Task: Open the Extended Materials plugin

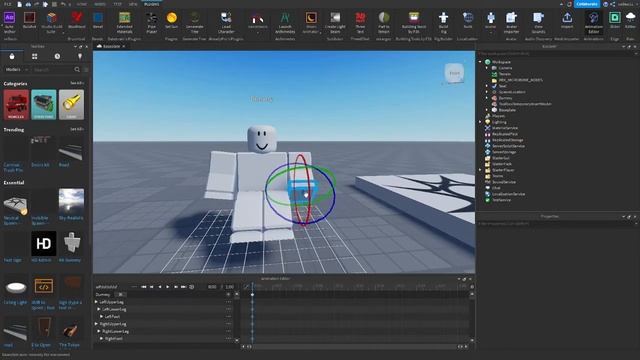Action: [x=124, y=22]
